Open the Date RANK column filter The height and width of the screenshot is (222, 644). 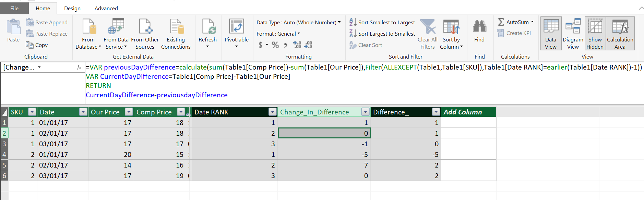pyautogui.click(x=273, y=112)
